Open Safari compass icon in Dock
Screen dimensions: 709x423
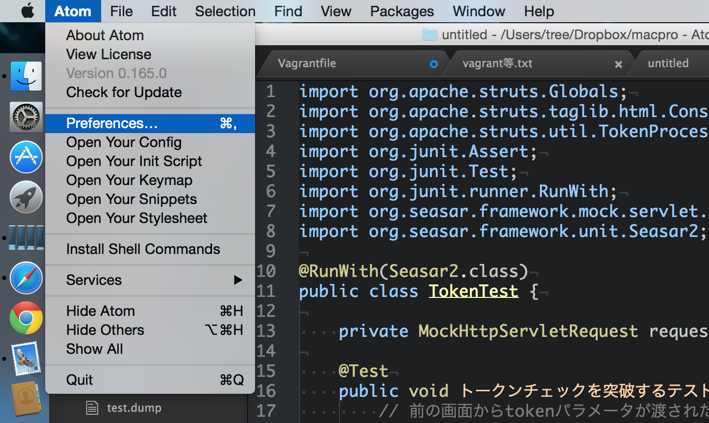click(26, 277)
